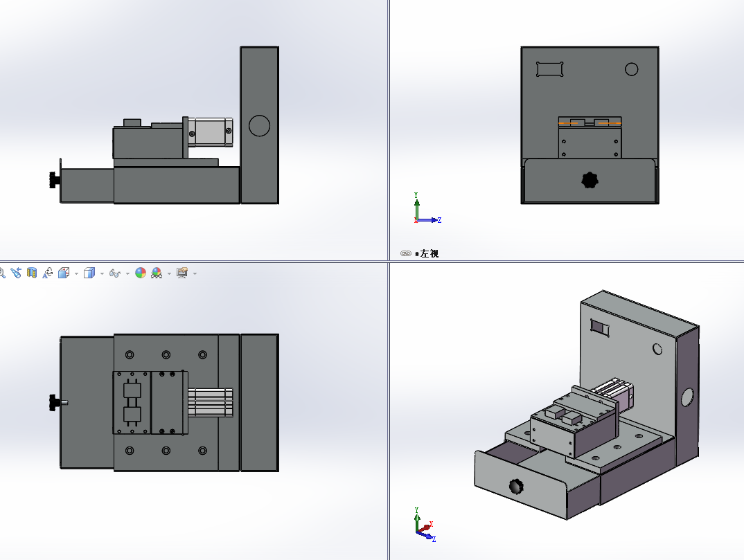Open Edit Appearance color ball

coord(141,273)
